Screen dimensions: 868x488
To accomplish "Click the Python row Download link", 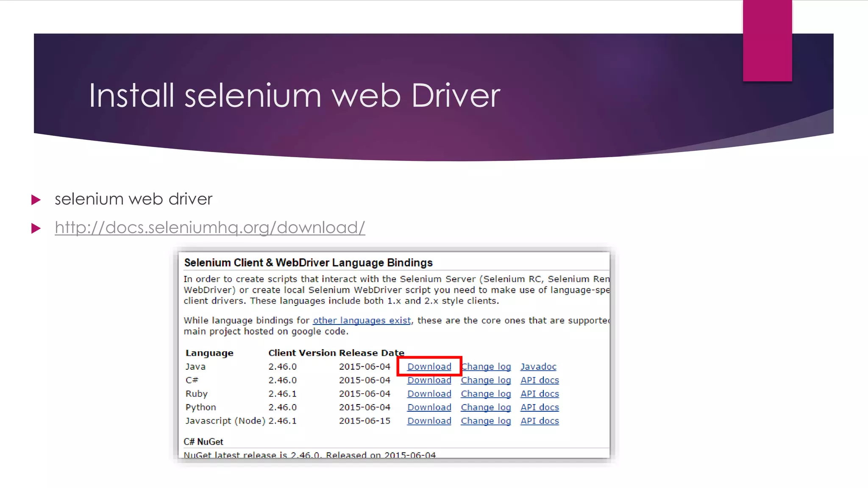I will click(429, 407).
